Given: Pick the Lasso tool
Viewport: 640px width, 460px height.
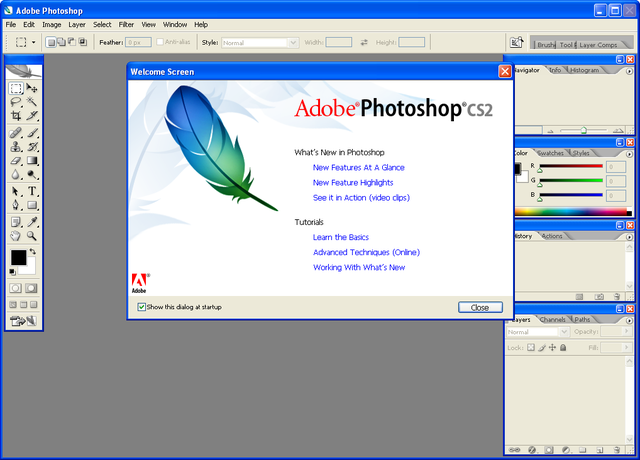Looking at the screenshot, I should point(16,102).
